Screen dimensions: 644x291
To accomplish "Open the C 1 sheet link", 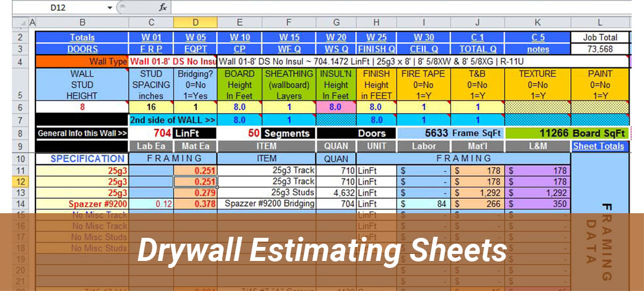I will tap(477, 38).
